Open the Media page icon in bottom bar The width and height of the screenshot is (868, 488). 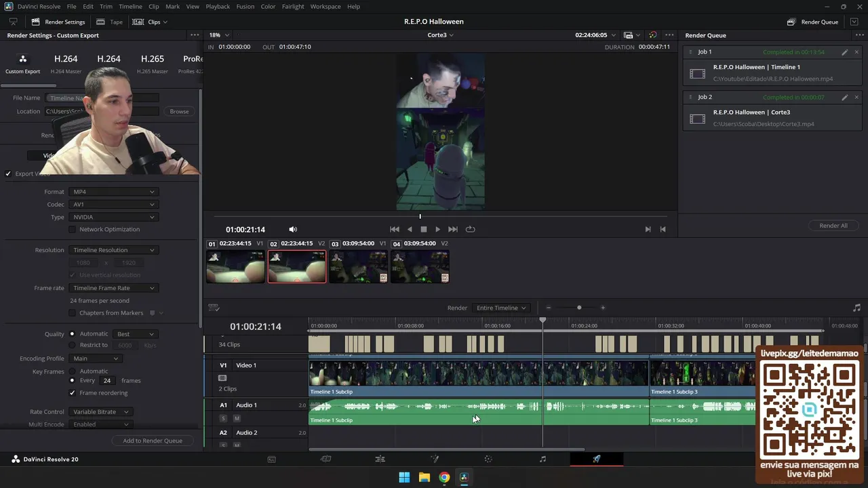[271, 459]
